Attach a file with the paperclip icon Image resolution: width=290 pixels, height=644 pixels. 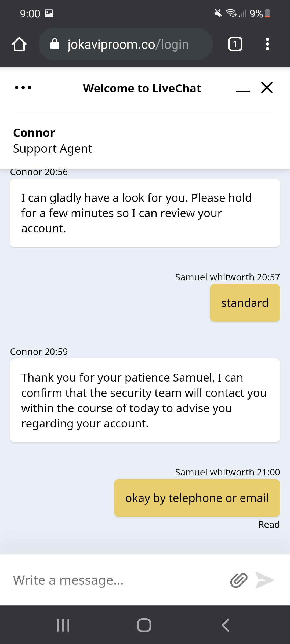pyautogui.click(x=239, y=580)
